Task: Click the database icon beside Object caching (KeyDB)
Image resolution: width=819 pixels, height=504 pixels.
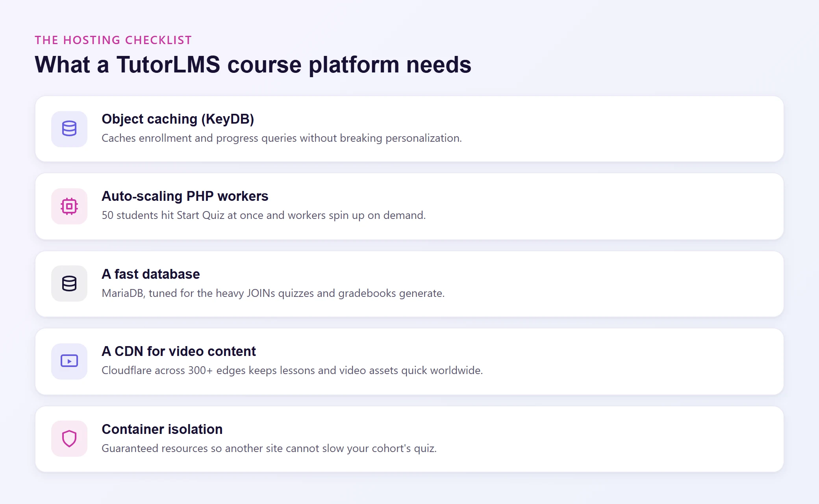Action: coord(69,129)
